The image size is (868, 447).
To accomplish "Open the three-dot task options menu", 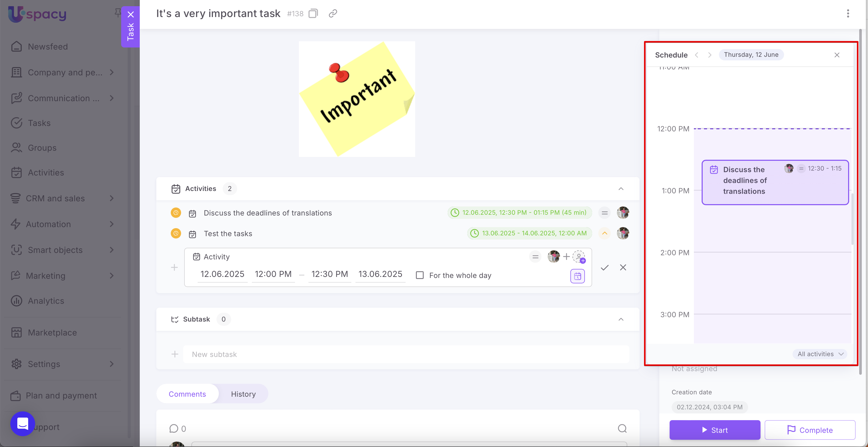I will pyautogui.click(x=848, y=13).
